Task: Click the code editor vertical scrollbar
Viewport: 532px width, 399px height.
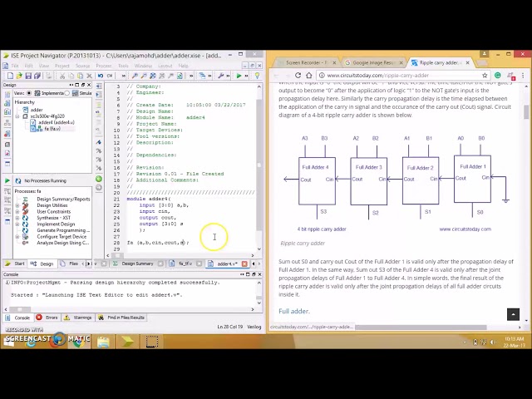Action: (x=259, y=166)
